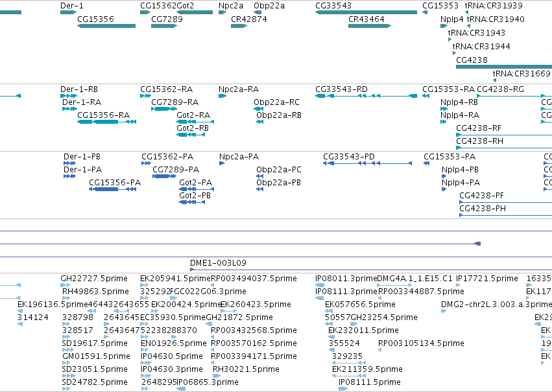Select the IP08011.3prime EST
552x392 pixels.
pyautogui.click(x=320, y=285)
